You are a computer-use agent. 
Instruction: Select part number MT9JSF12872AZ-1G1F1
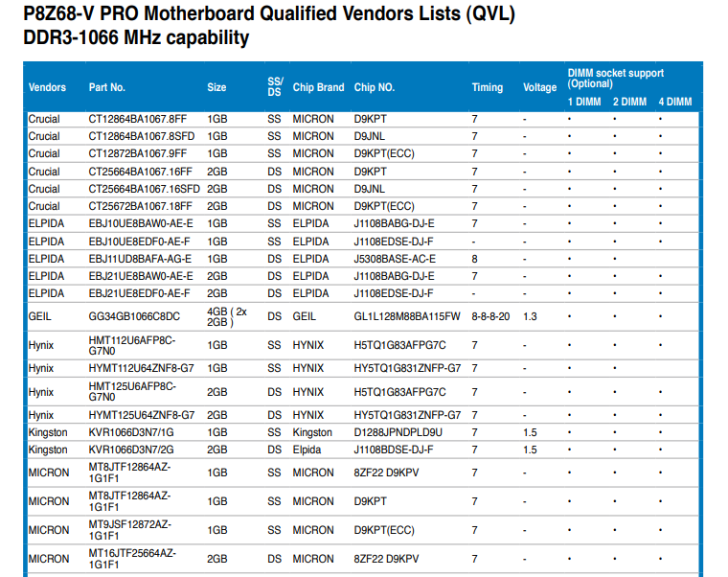point(130,530)
